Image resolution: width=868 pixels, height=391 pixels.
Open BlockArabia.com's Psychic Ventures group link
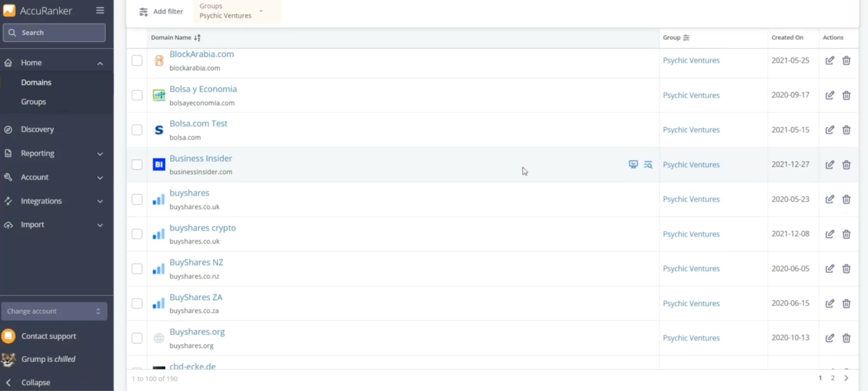691,60
